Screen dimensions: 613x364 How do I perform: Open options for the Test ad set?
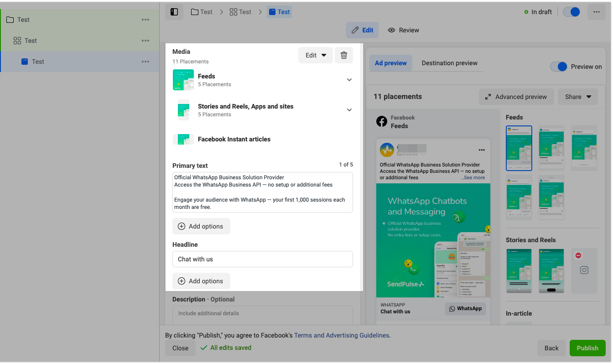pyautogui.click(x=145, y=41)
